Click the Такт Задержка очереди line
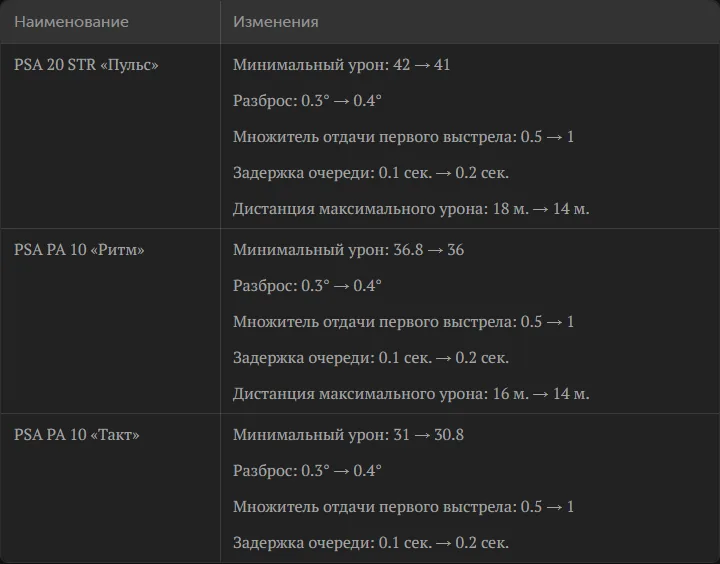Image resolution: width=720 pixels, height=564 pixels. [x=371, y=543]
